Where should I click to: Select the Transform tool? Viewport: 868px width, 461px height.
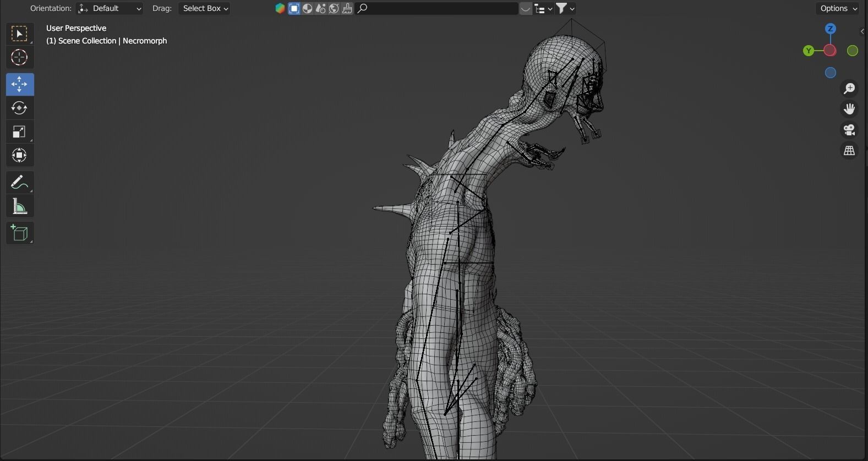(20, 156)
